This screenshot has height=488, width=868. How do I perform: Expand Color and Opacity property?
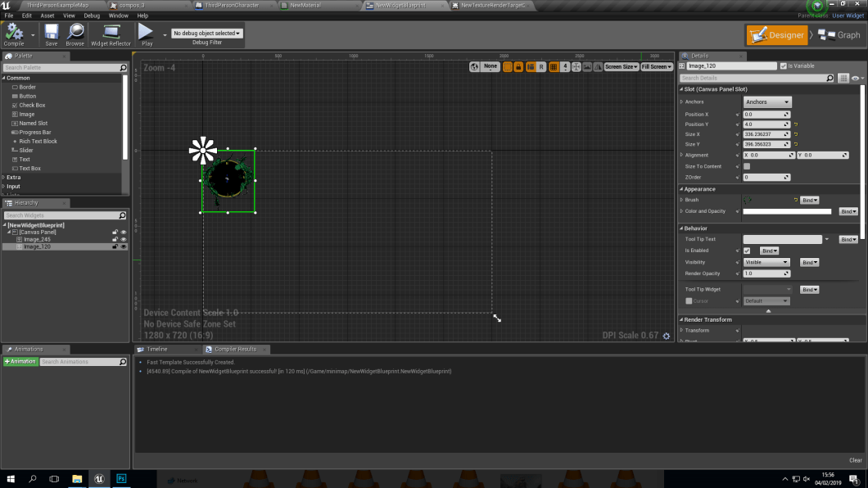pos(681,211)
